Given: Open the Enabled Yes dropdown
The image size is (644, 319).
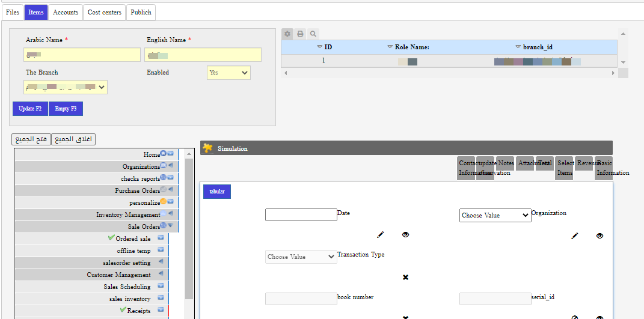Looking at the screenshot, I should [x=228, y=73].
